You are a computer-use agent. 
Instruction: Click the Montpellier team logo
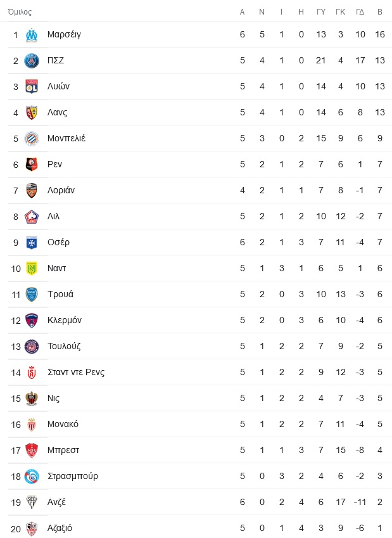click(32, 139)
